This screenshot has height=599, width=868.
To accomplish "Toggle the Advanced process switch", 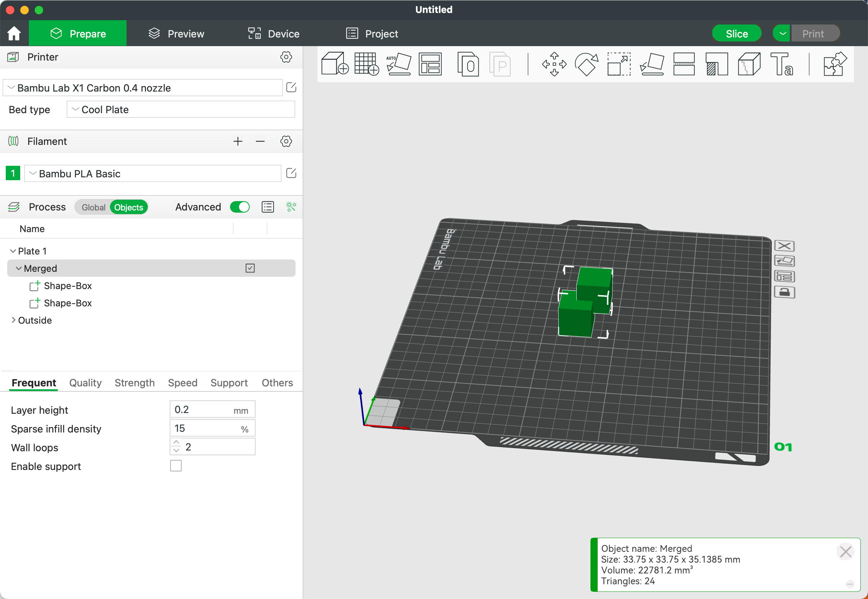I will 240,207.
